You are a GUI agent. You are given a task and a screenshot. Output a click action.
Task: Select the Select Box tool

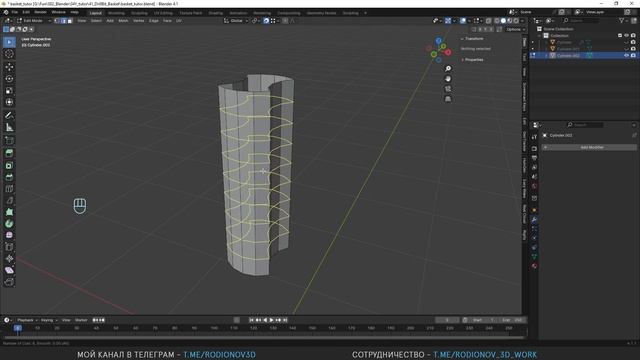[x=9, y=42]
